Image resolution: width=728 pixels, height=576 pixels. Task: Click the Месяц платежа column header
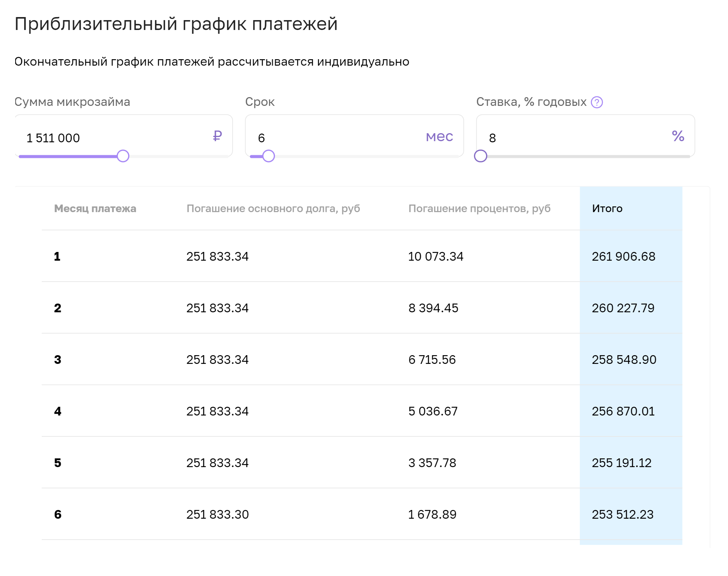tap(95, 208)
